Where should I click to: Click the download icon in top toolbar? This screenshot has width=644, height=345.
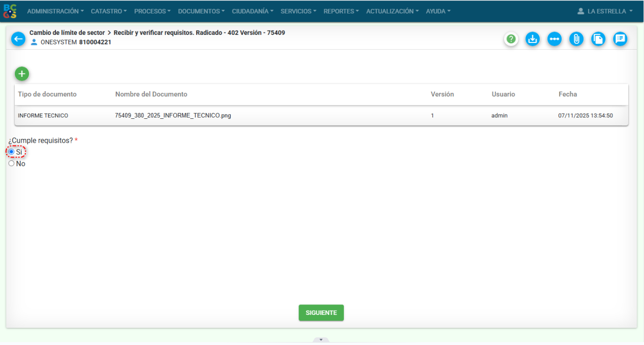click(533, 39)
